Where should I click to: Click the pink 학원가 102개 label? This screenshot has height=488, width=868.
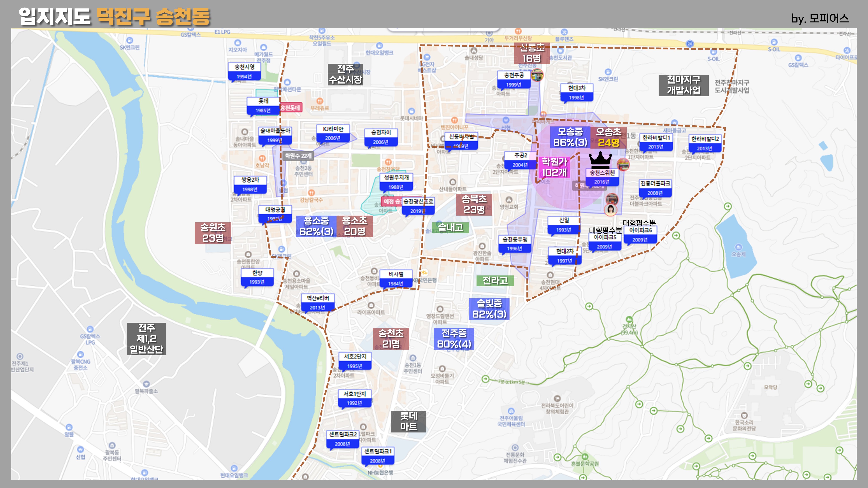tap(554, 167)
